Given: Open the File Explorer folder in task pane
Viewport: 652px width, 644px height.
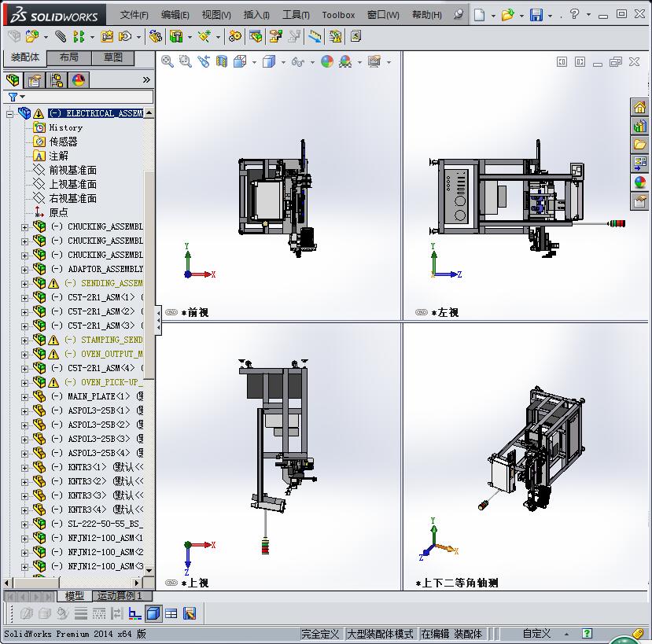Looking at the screenshot, I should point(639,144).
